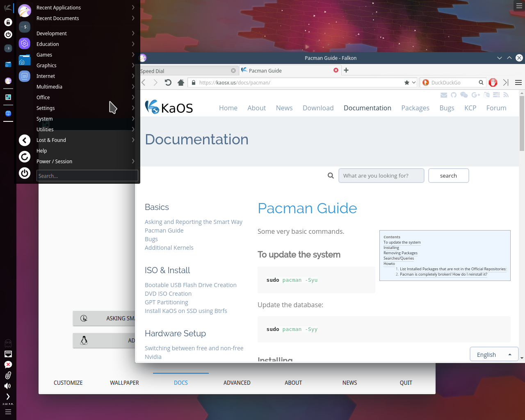Expand Recent Applications submenu
The height and width of the screenshot is (420, 525).
86,7
